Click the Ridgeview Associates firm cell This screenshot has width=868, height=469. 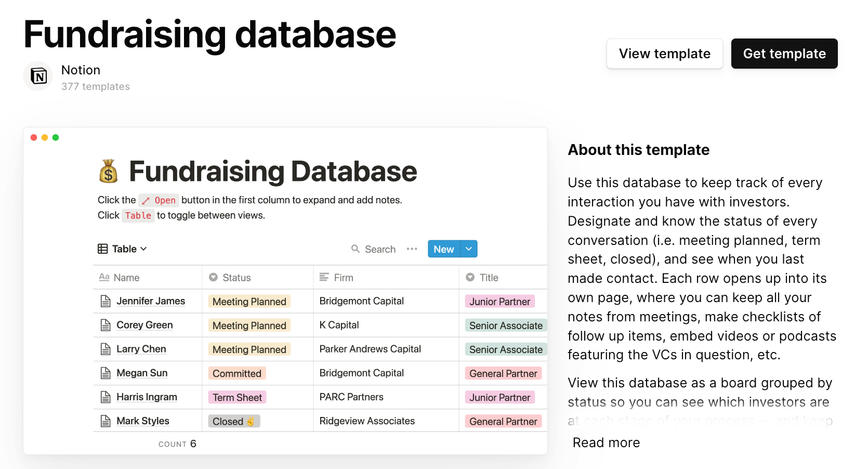coord(367,421)
